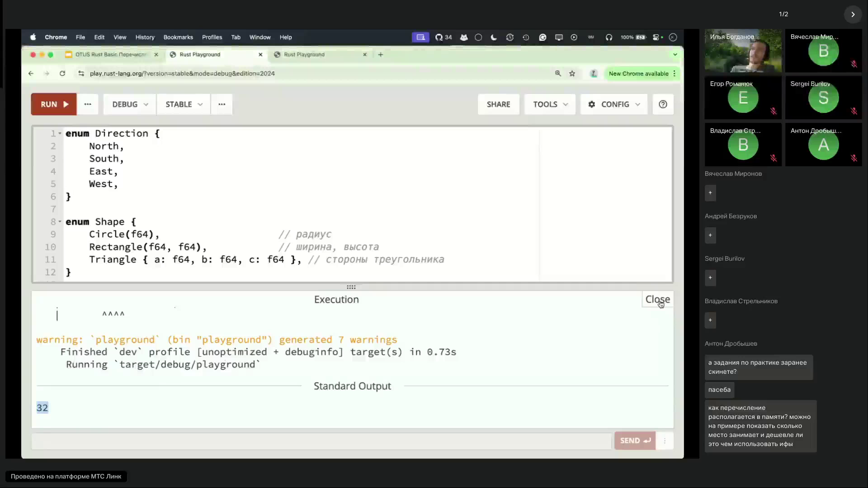Open the STABLE channel dropdown
Viewport: 868px width, 488px height.
click(x=184, y=104)
